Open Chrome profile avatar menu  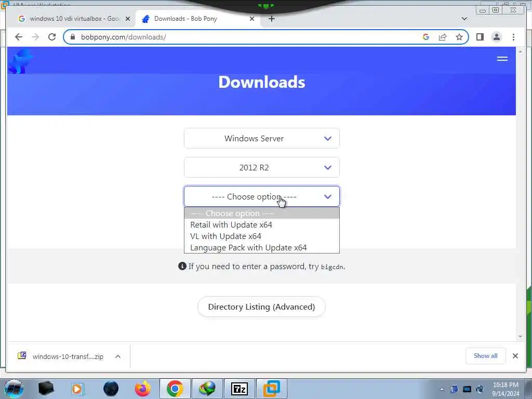coord(496,37)
